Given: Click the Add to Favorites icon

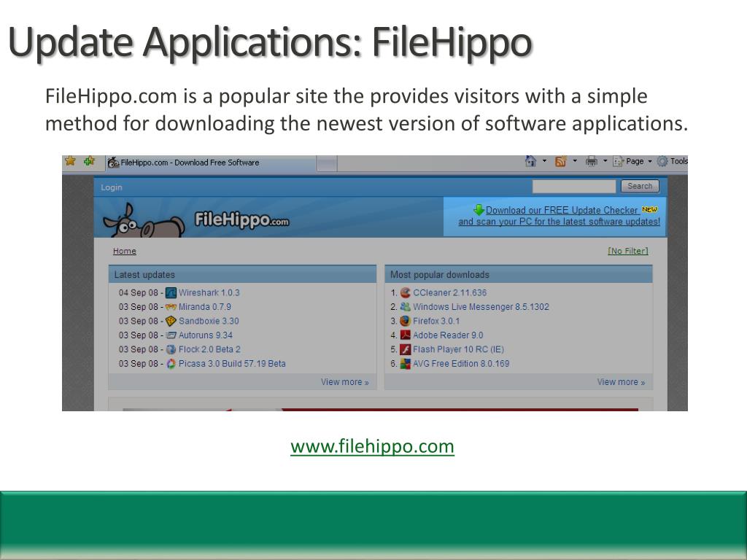Looking at the screenshot, I should click(89, 161).
